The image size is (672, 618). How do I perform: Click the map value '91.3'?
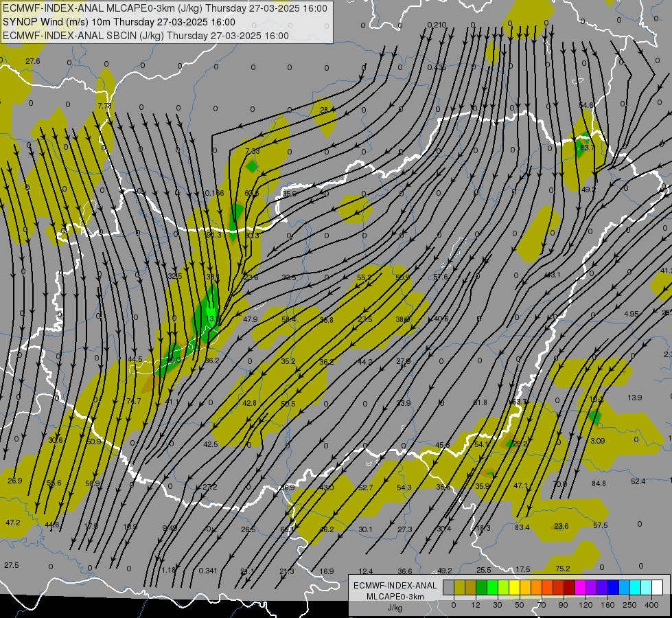214,235
